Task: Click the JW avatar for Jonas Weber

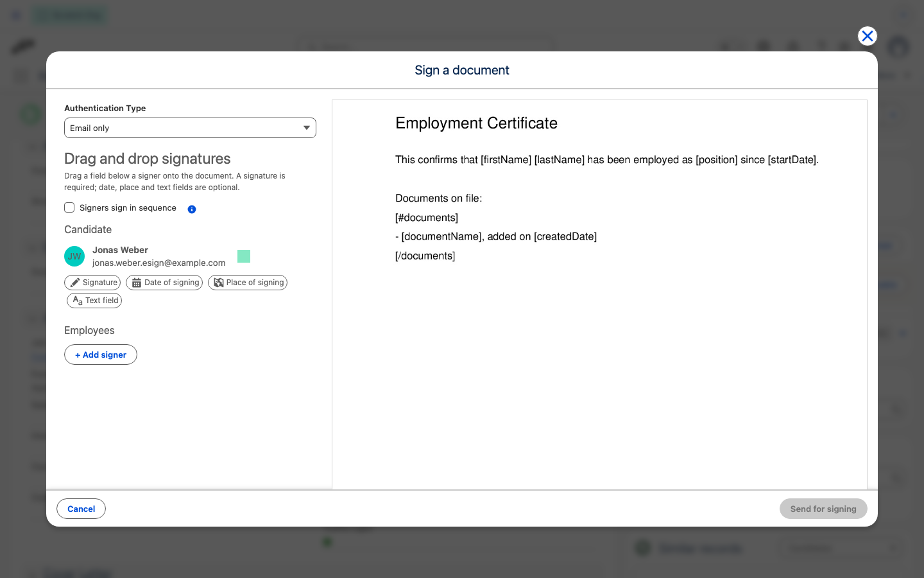Action: pos(74,256)
